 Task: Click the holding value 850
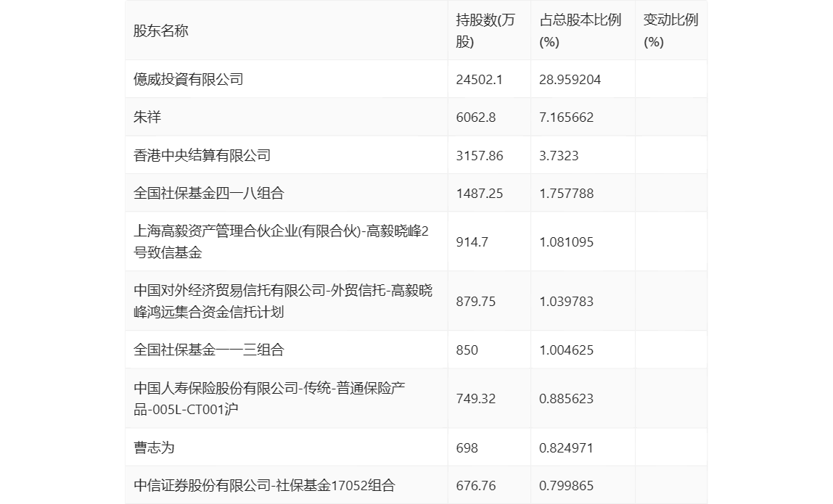[x=467, y=350]
